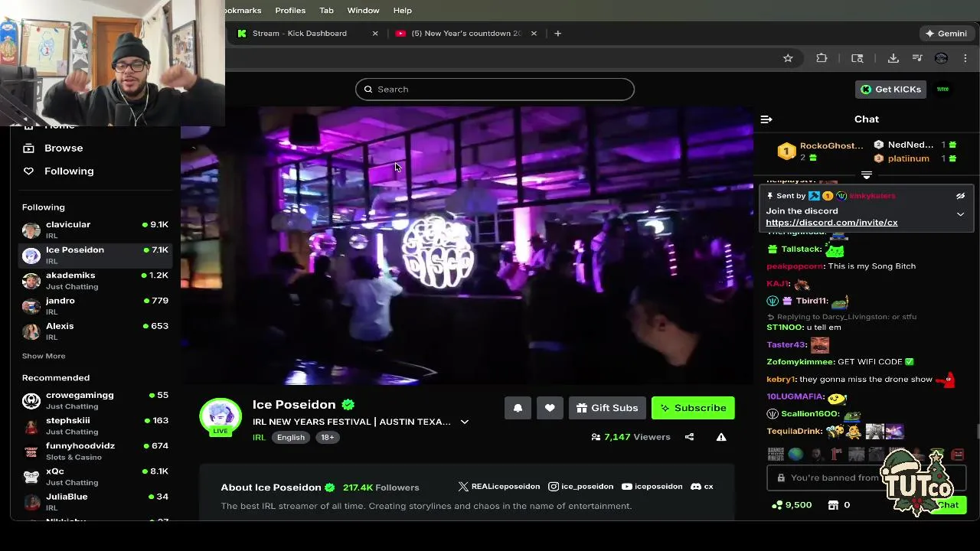Hide the pinned discord message
This screenshot has width=980, height=551.
(960, 196)
